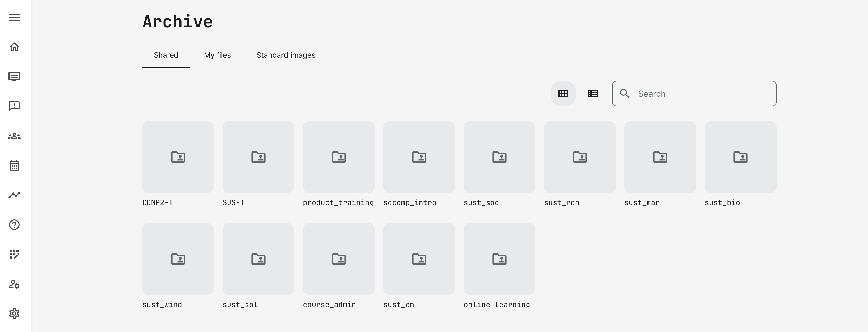Switch to the Standard images tab
Viewport: 868px width, 332px height.
coord(286,55)
